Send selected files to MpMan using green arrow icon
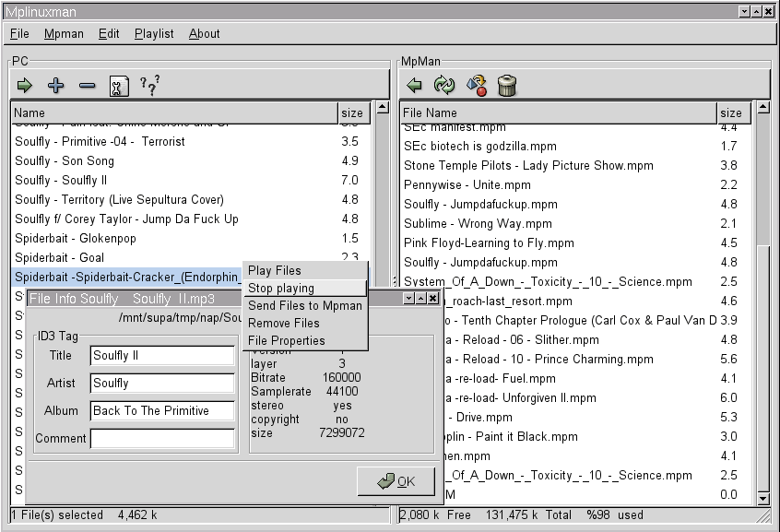This screenshot has width=780, height=532. 24,85
